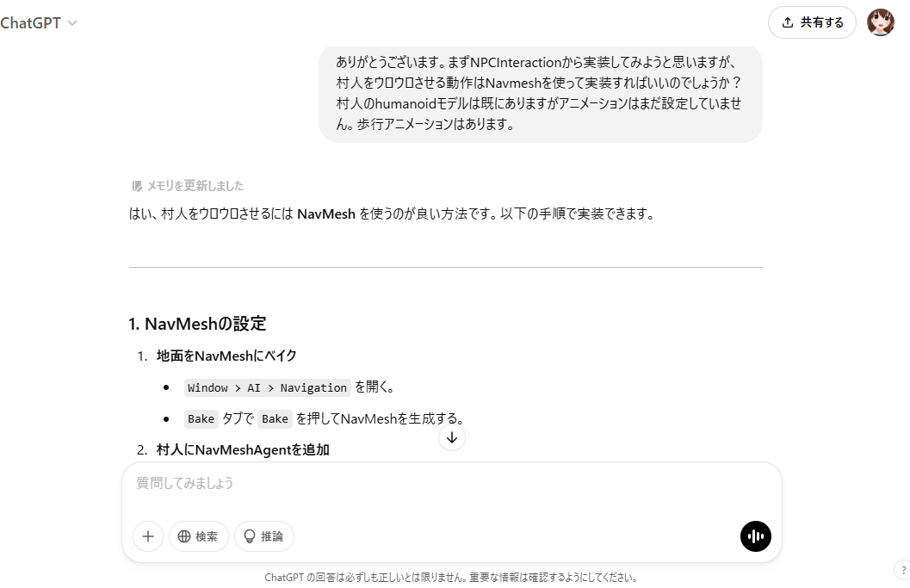
Task: Click the user's message bubble about NPCInteraction
Action: click(x=541, y=93)
